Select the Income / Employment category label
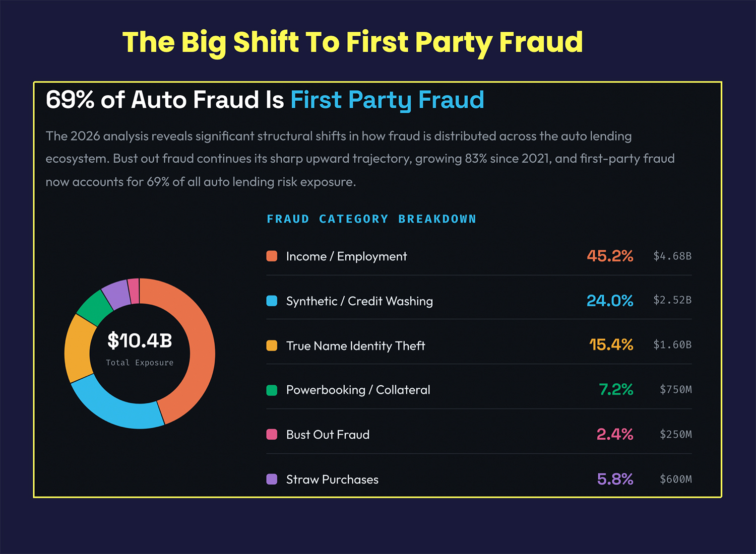Image resolution: width=756 pixels, height=554 pixels. 346,256
